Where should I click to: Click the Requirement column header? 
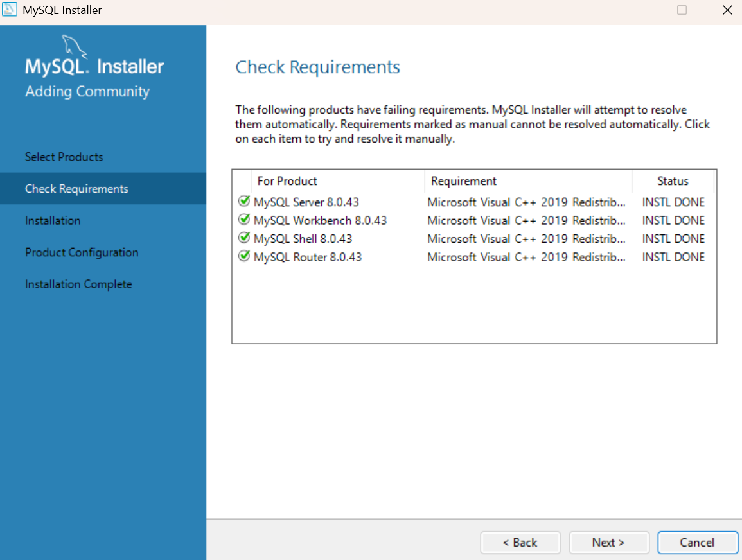click(x=528, y=181)
